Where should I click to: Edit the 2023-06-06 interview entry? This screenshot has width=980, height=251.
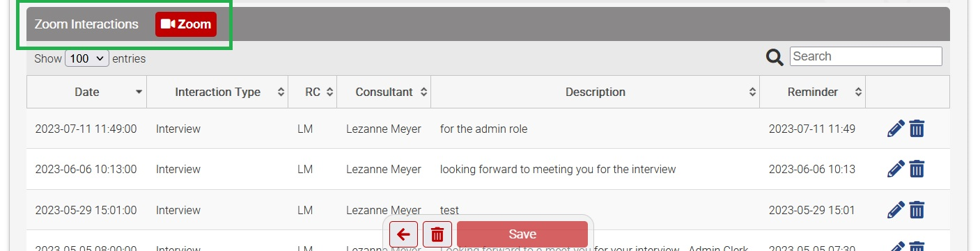(896, 169)
